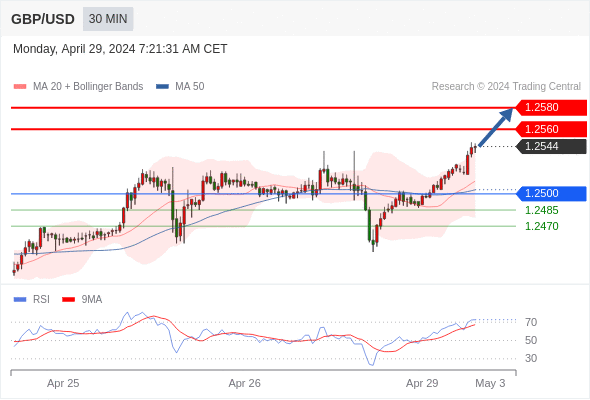Select the GBP/USD pair title
The width and height of the screenshot is (590, 400).
point(43,19)
